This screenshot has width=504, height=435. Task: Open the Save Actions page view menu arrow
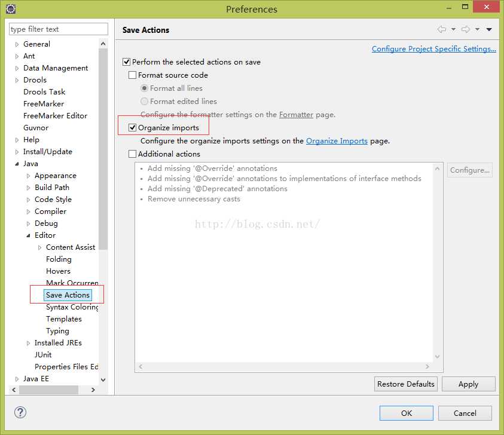coord(489,29)
